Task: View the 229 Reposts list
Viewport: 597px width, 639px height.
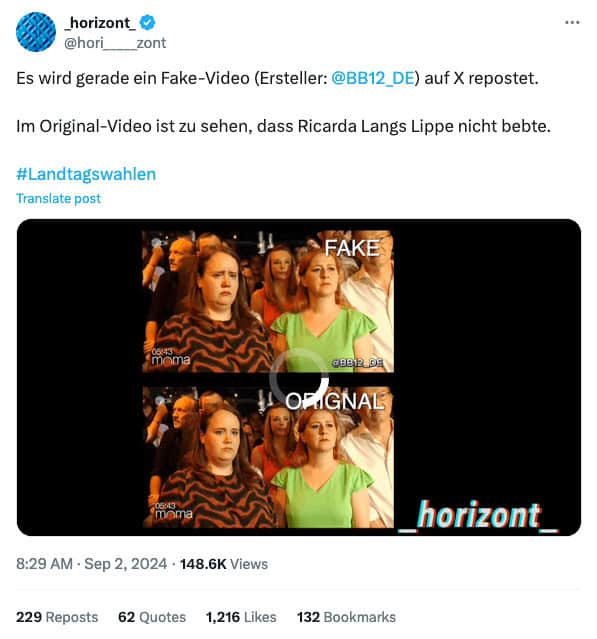Action: (x=57, y=617)
